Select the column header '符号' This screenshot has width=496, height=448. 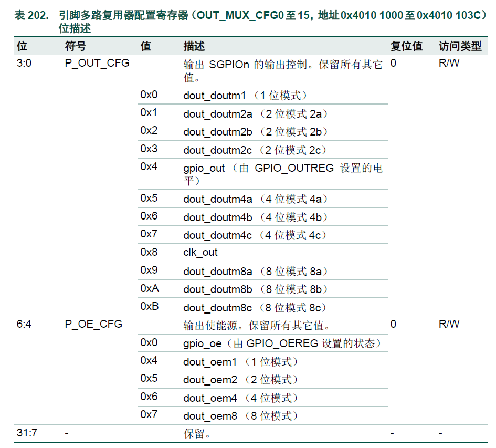(75, 46)
